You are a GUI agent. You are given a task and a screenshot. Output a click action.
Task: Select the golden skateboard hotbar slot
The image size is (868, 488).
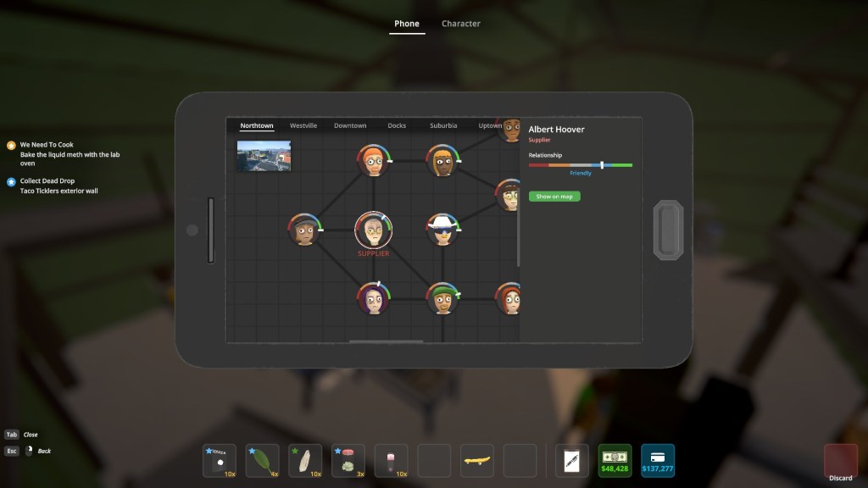tap(477, 460)
